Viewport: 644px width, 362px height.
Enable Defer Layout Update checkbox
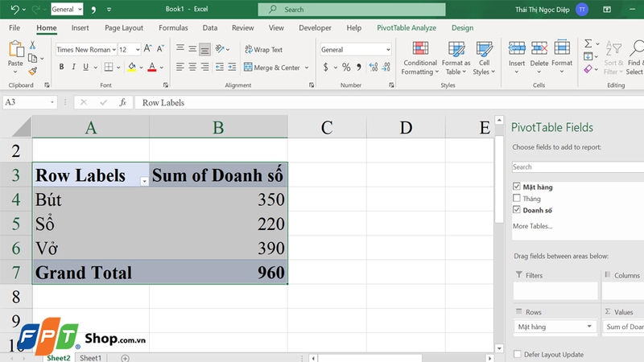point(518,354)
